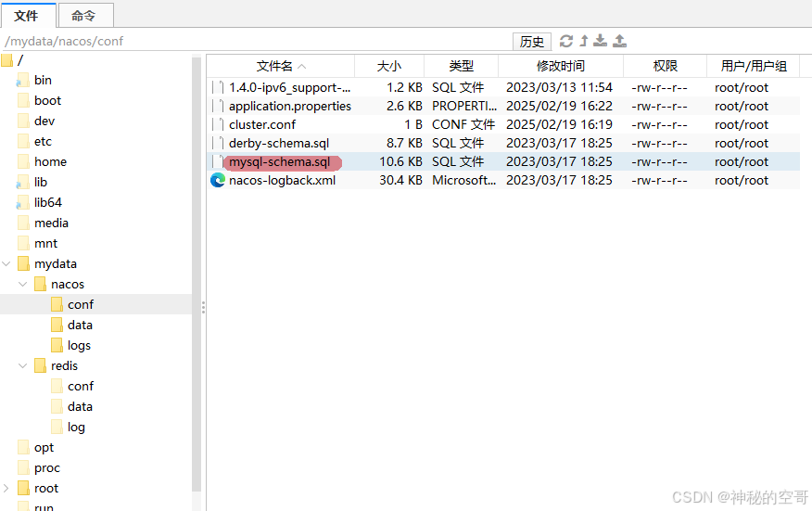Click the refresh directory icon
812x511 pixels.
pos(566,41)
